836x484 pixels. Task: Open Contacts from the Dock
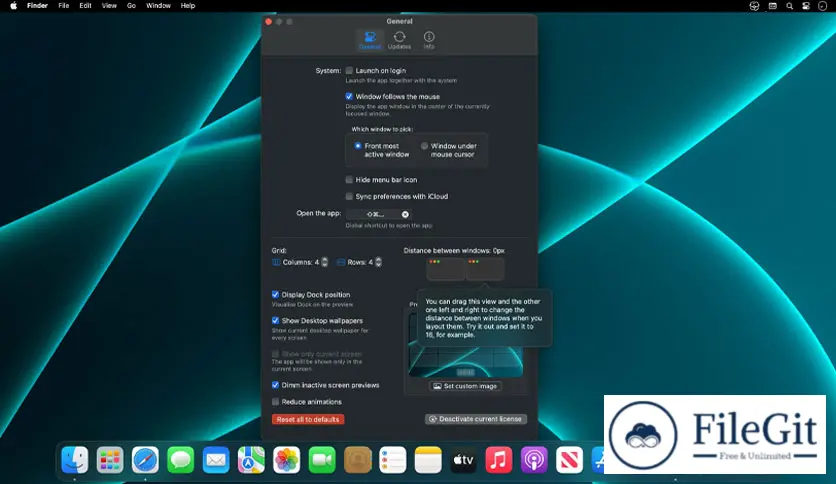coord(357,459)
